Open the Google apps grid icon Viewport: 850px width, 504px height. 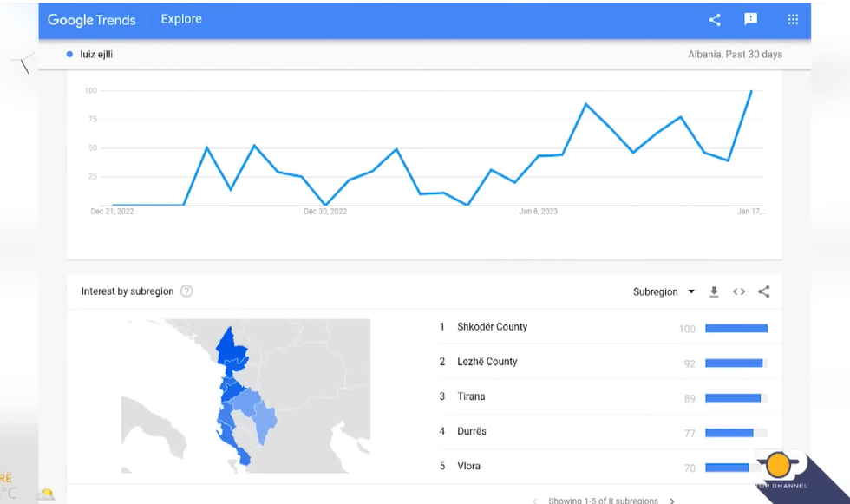[x=793, y=20]
